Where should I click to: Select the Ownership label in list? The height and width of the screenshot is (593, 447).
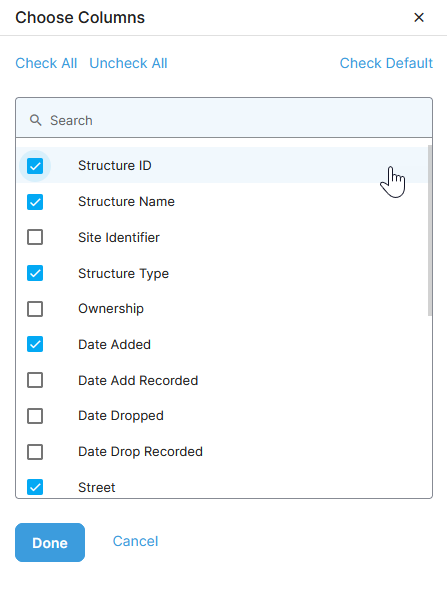(x=111, y=309)
